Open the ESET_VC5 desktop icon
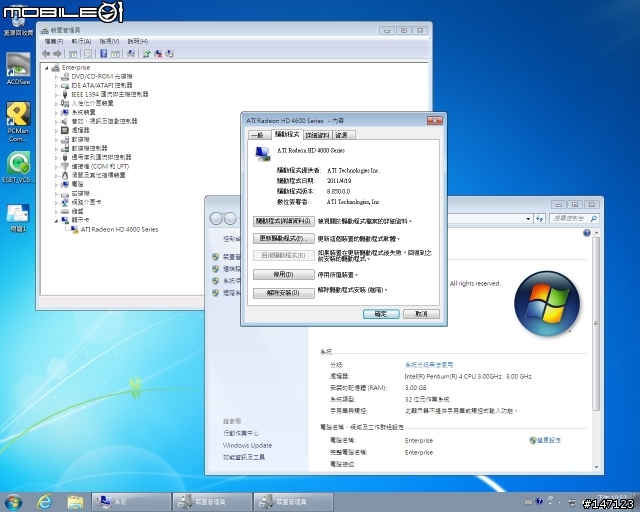The image size is (640, 512). (18, 167)
